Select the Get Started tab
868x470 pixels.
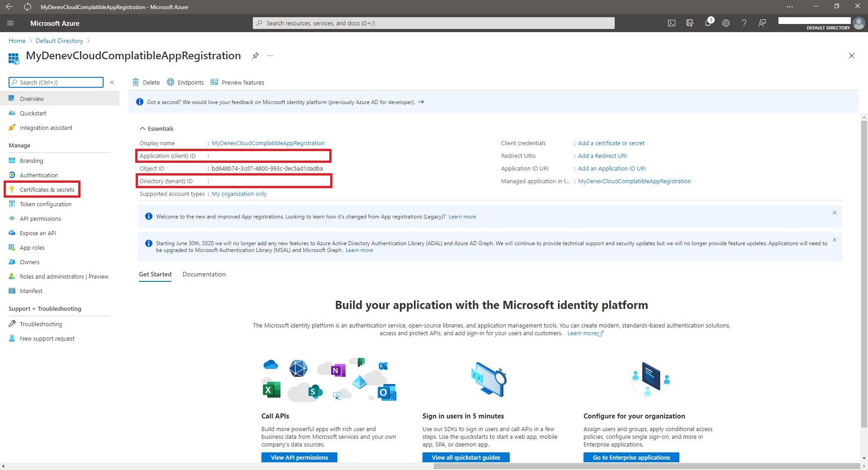155,274
